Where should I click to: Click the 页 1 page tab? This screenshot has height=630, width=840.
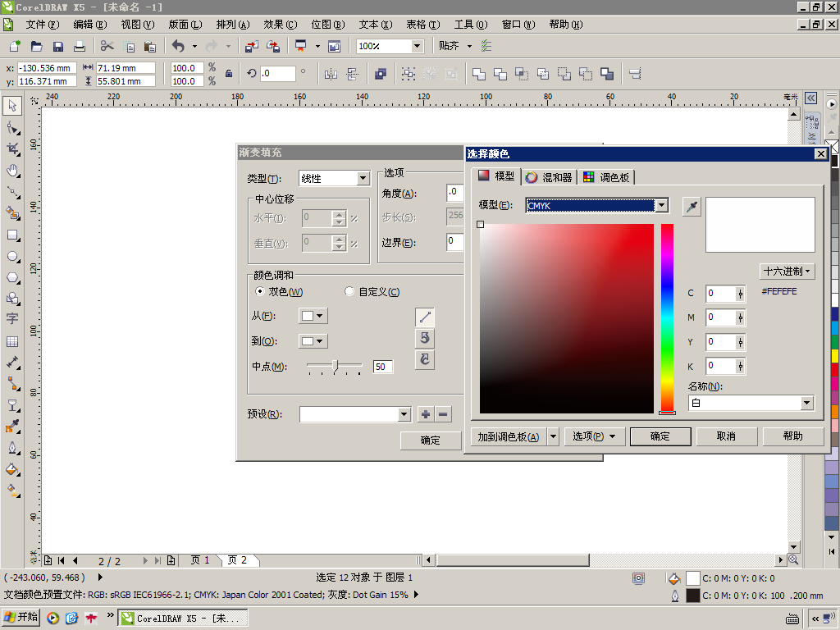[x=200, y=560]
